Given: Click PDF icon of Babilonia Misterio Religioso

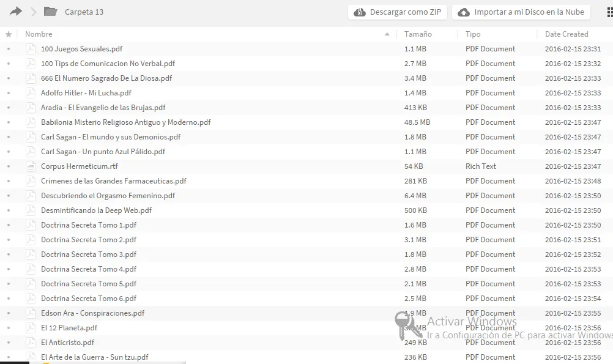Looking at the screenshot, I should click(x=31, y=122).
